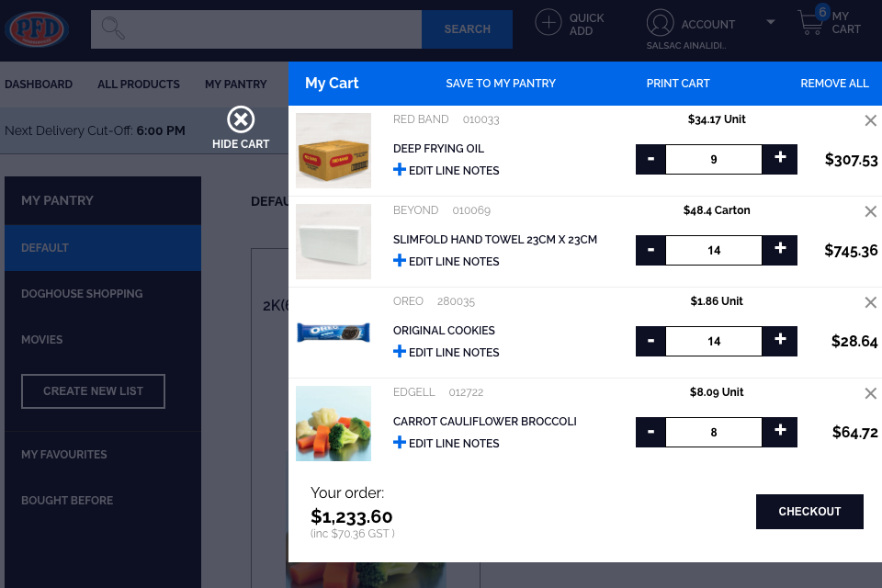The width and height of the screenshot is (882, 588).
Task: Click the magnifying glass search icon
Action: pos(112,28)
